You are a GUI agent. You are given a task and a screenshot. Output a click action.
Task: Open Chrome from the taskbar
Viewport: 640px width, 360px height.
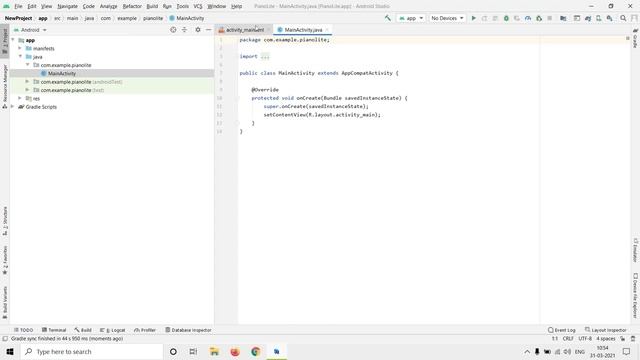(x=256, y=351)
